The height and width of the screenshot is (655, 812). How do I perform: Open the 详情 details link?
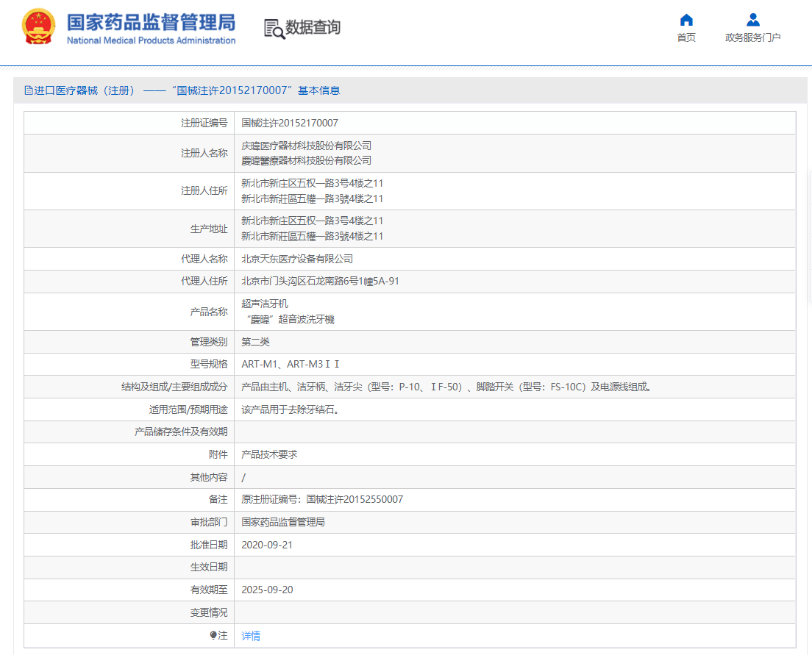251,636
